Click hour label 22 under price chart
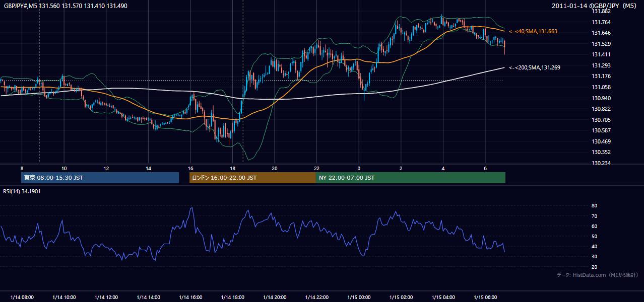 point(316,168)
